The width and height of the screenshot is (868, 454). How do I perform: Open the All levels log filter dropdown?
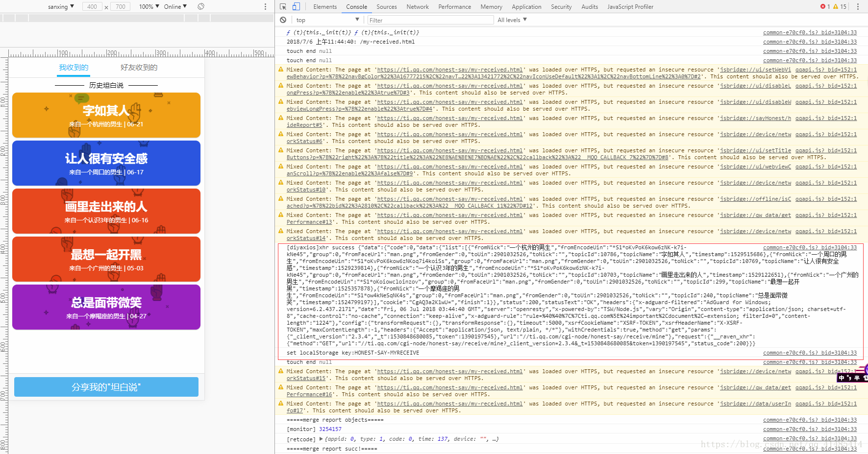click(512, 20)
